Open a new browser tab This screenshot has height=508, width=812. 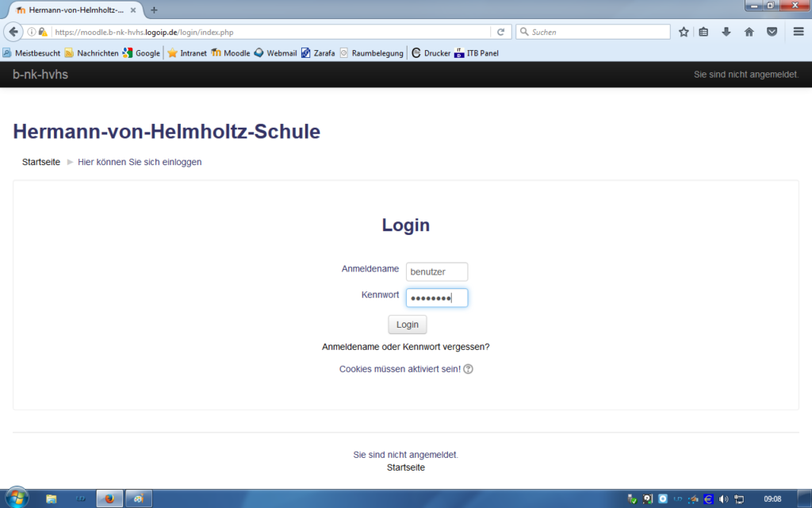tap(154, 10)
